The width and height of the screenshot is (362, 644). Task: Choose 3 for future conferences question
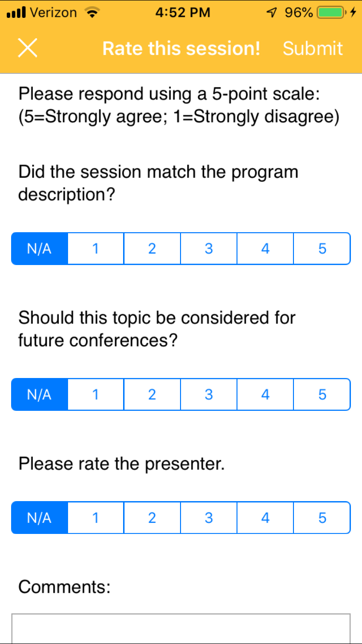tap(209, 394)
